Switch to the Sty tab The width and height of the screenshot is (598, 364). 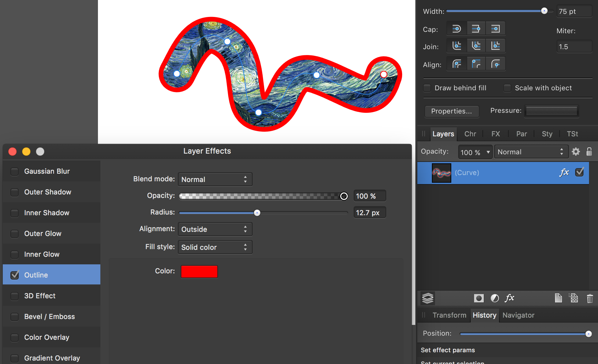tap(547, 134)
